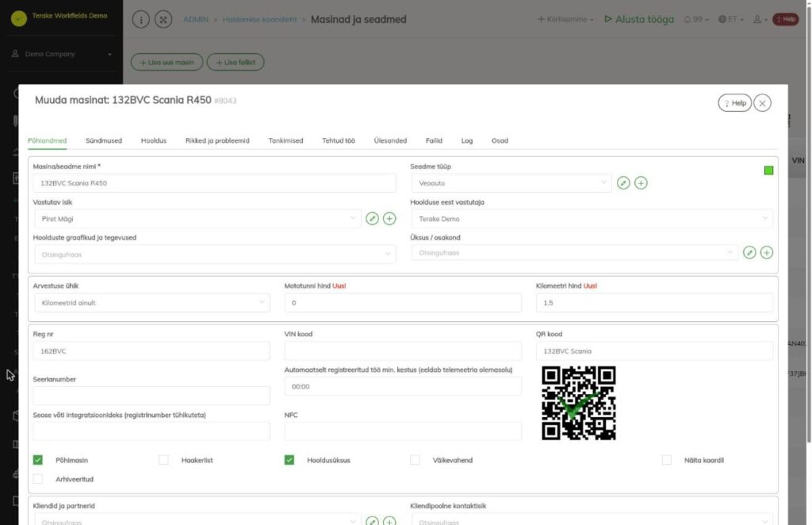Open the ET language globe menu

tap(730, 19)
